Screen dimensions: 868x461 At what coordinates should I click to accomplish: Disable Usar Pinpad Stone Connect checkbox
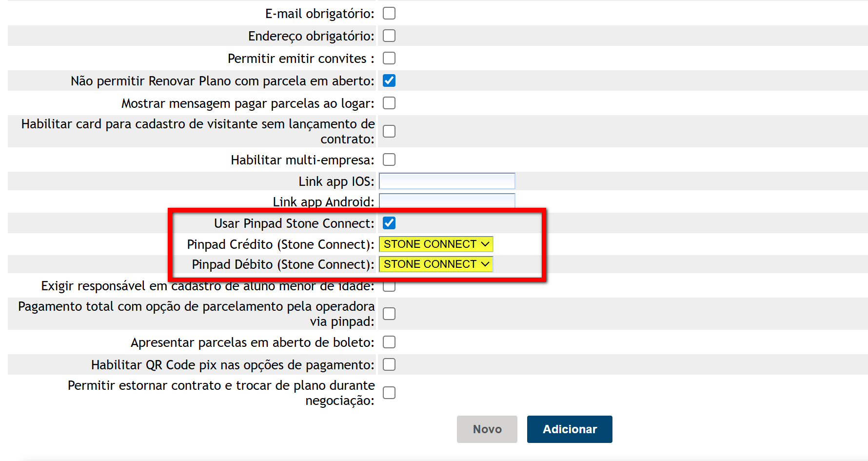(389, 223)
